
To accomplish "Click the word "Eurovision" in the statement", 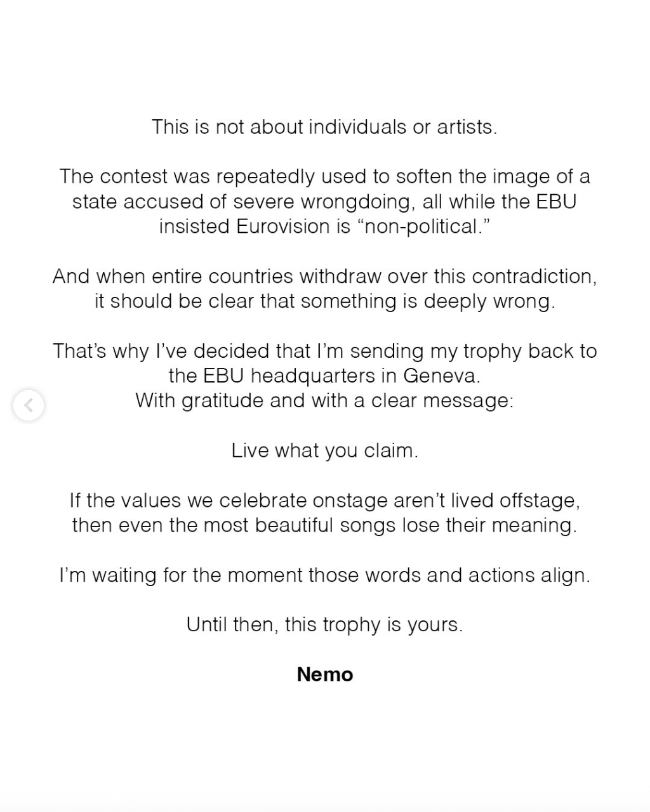I will coord(283,226).
